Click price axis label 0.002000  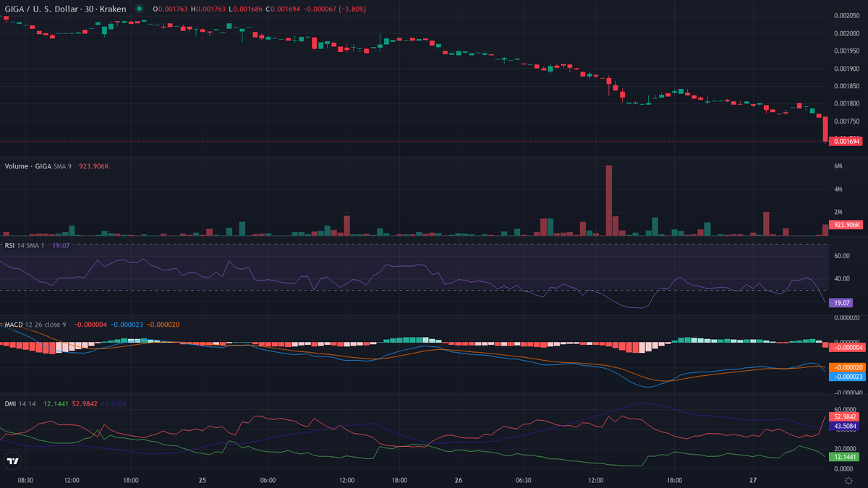846,33
